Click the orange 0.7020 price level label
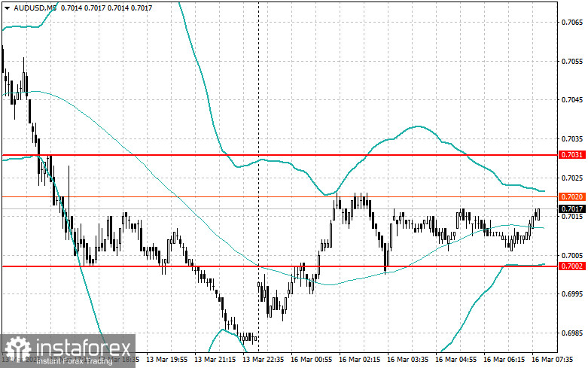 pyautogui.click(x=572, y=196)
